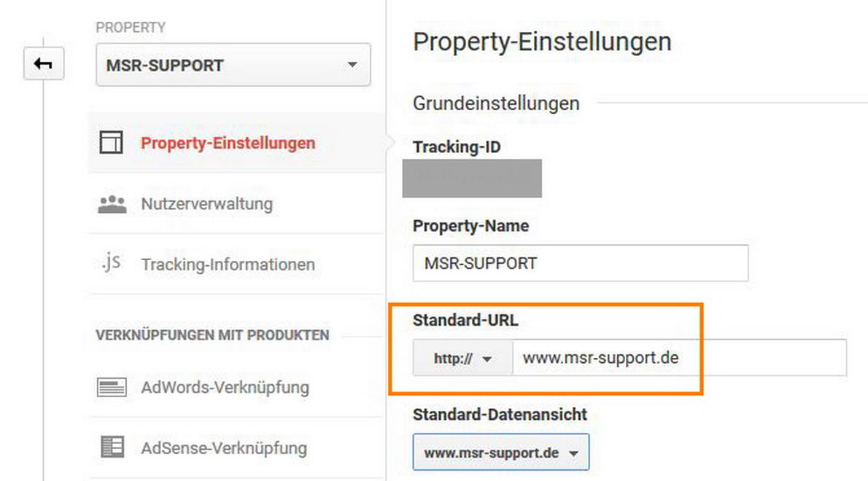
Task: Click the Property-Name text field
Action: click(x=581, y=263)
